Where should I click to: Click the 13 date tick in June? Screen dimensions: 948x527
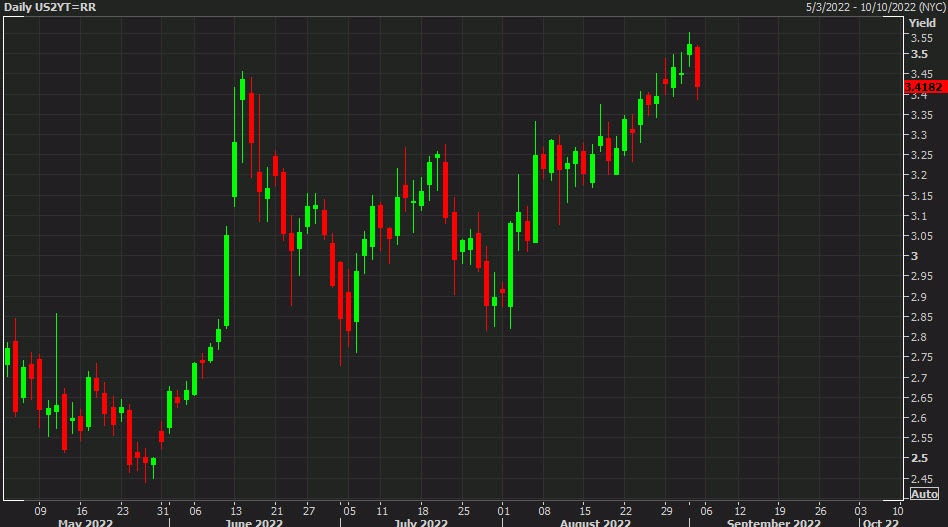point(236,511)
